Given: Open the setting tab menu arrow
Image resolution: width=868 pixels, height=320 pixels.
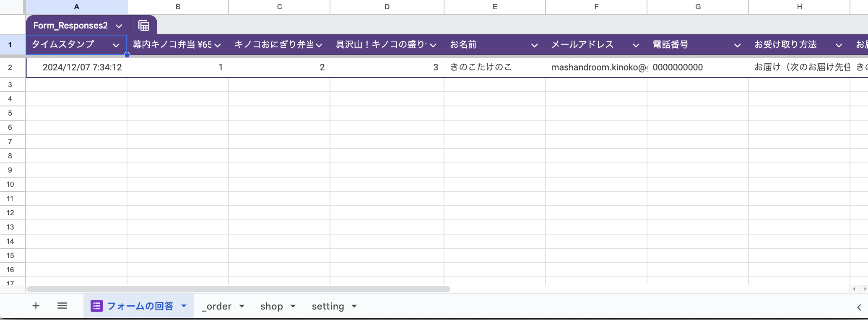Looking at the screenshot, I should (x=354, y=306).
